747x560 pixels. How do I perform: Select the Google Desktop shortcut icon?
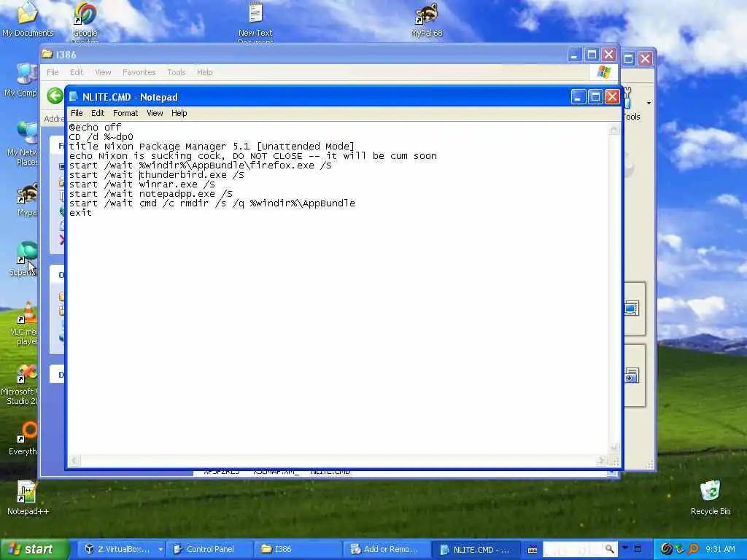point(85,22)
